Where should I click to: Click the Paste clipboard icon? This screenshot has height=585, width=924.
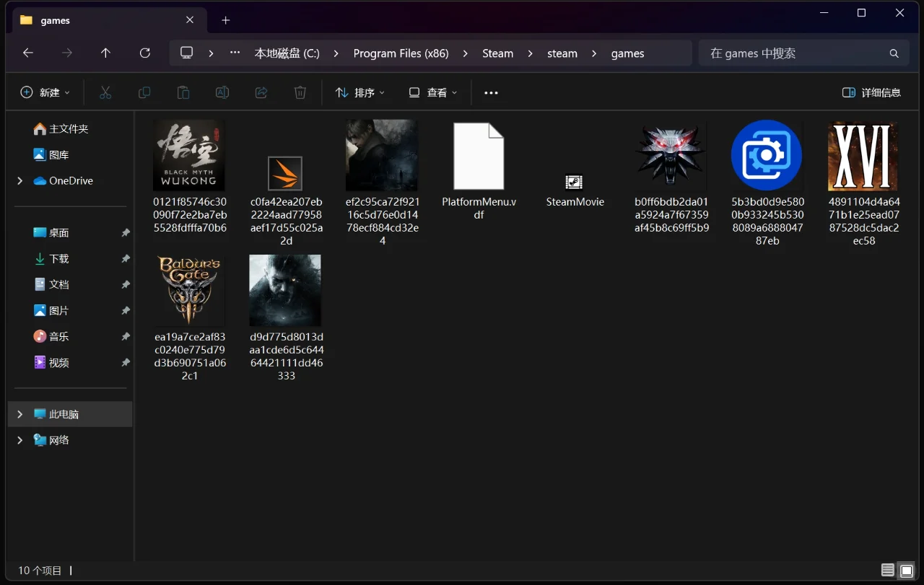(x=183, y=92)
